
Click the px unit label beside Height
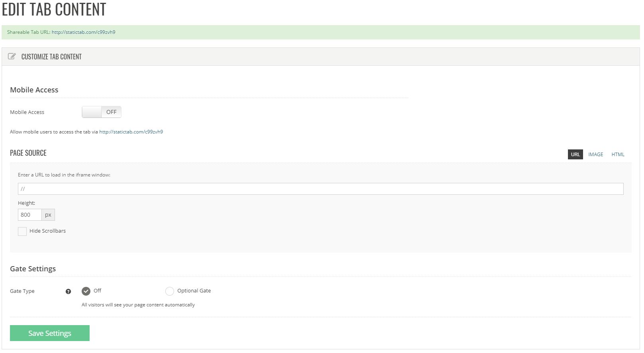coord(48,215)
